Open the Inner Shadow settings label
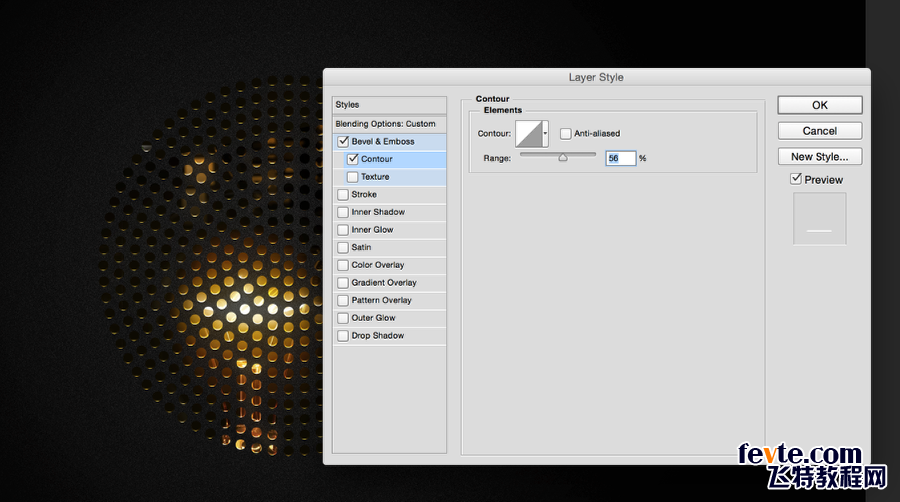This screenshot has width=900, height=502. (x=378, y=212)
